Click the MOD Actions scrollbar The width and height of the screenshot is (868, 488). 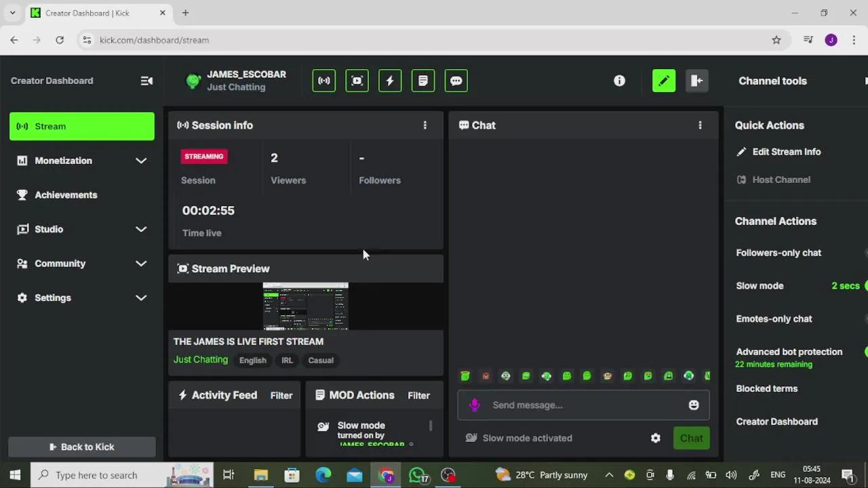tap(431, 425)
